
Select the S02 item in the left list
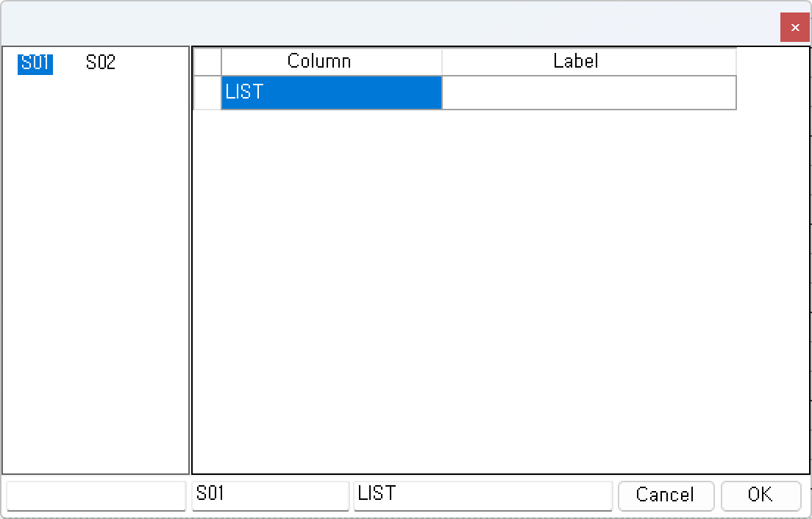click(x=101, y=63)
